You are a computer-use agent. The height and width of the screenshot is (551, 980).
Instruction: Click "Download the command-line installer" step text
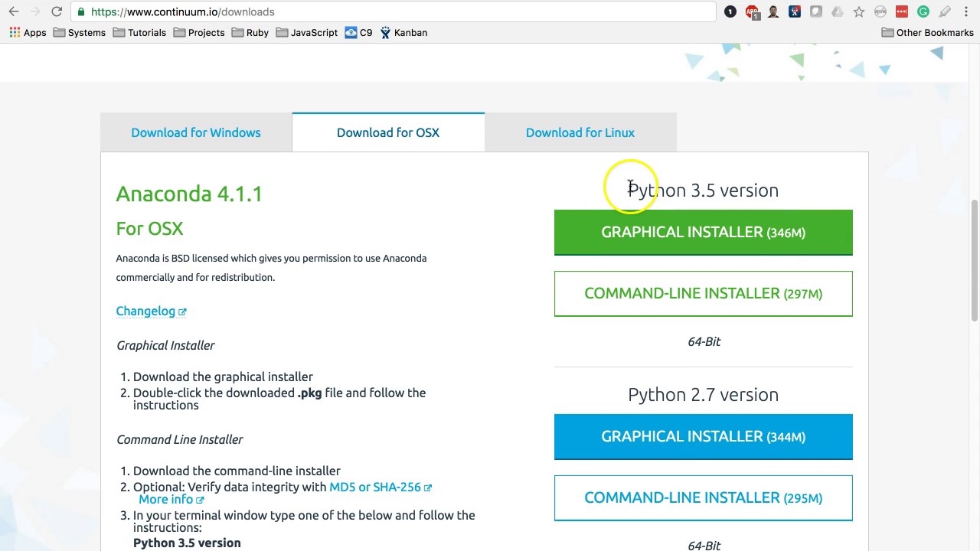[x=237, y=471]
